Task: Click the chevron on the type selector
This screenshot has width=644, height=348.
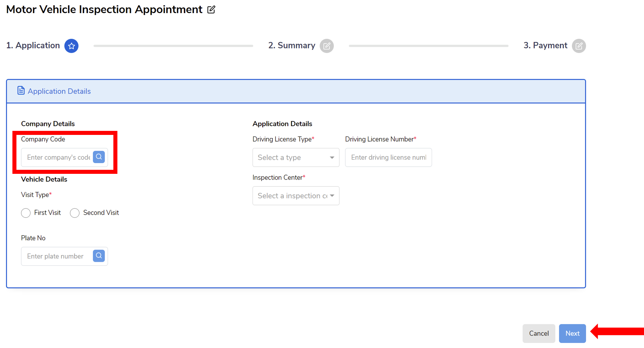Action: [332, 157]
